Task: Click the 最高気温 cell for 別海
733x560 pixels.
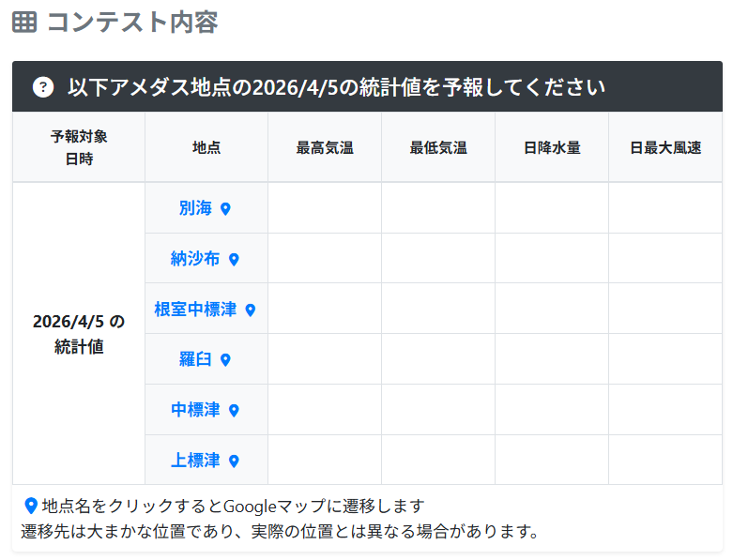Action: point(325,208)
